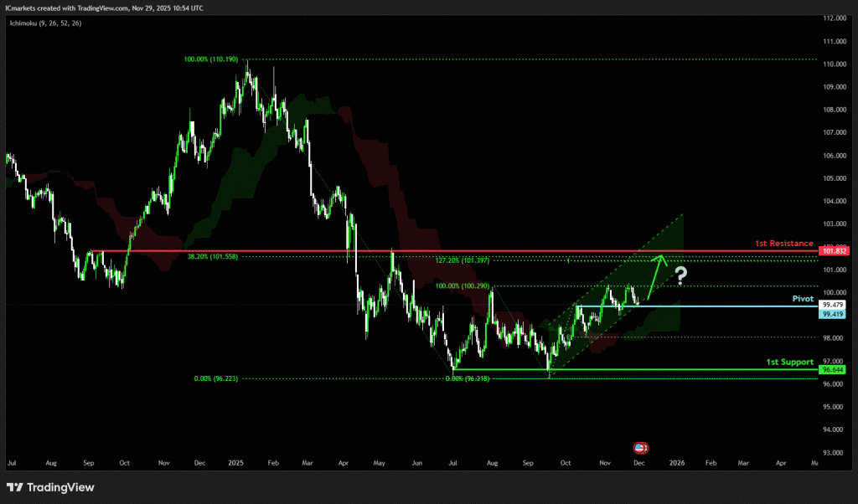Screen dimensions: 858x504
Task: Click the 2026 label on the time axis
Action: [675, 462]
